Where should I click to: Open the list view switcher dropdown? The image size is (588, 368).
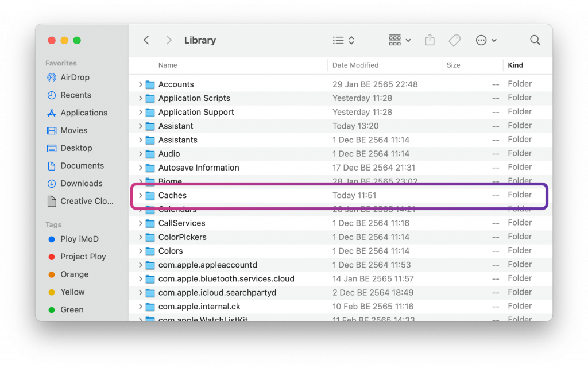click(x=343, y=40)
